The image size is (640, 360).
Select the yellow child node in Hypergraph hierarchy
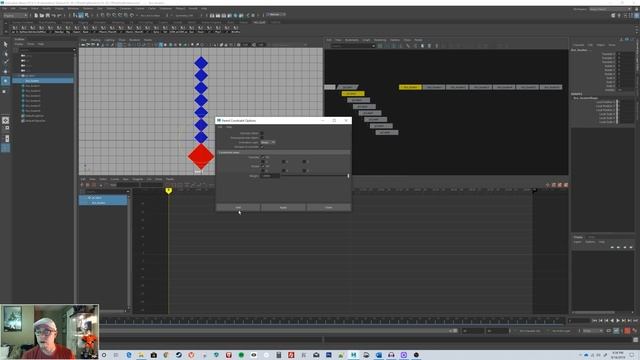coord(353,93)
